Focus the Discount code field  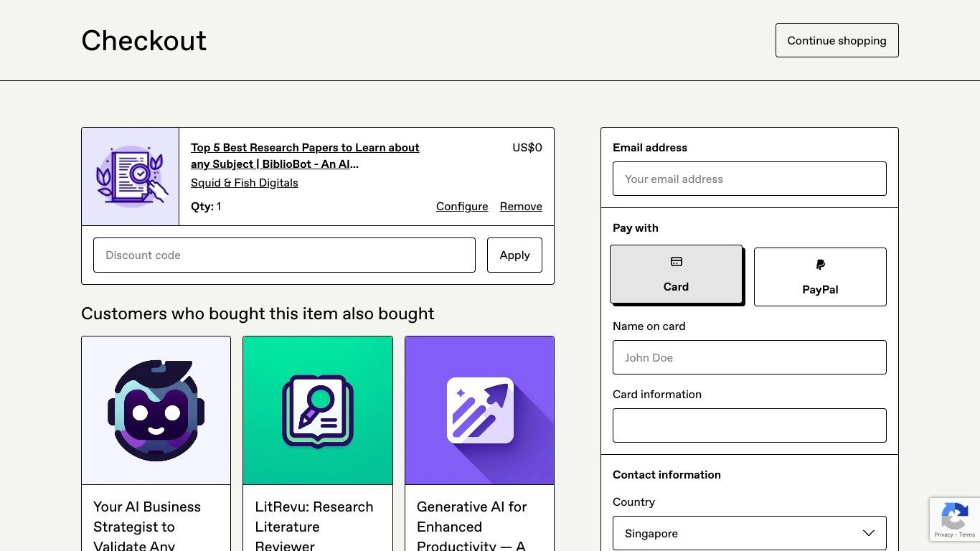point(284,255)
